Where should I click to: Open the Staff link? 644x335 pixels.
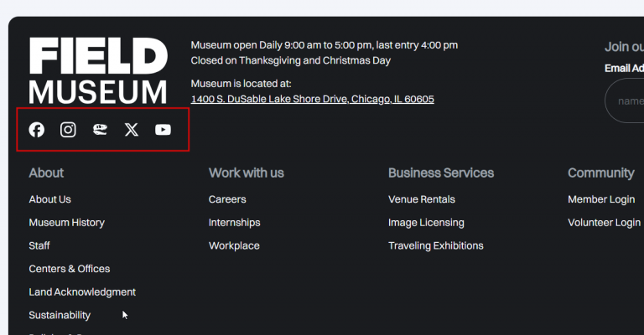pos(39,246)
